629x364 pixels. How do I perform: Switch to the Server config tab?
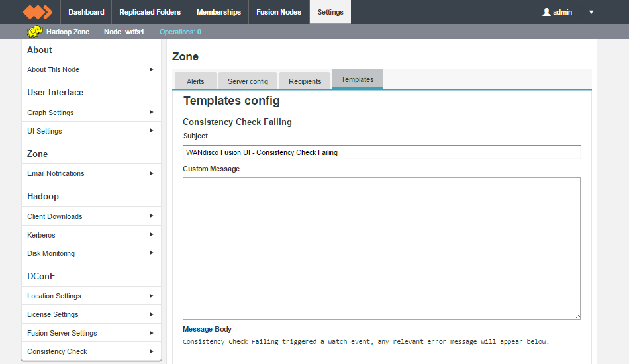click(x=248, y=81)
